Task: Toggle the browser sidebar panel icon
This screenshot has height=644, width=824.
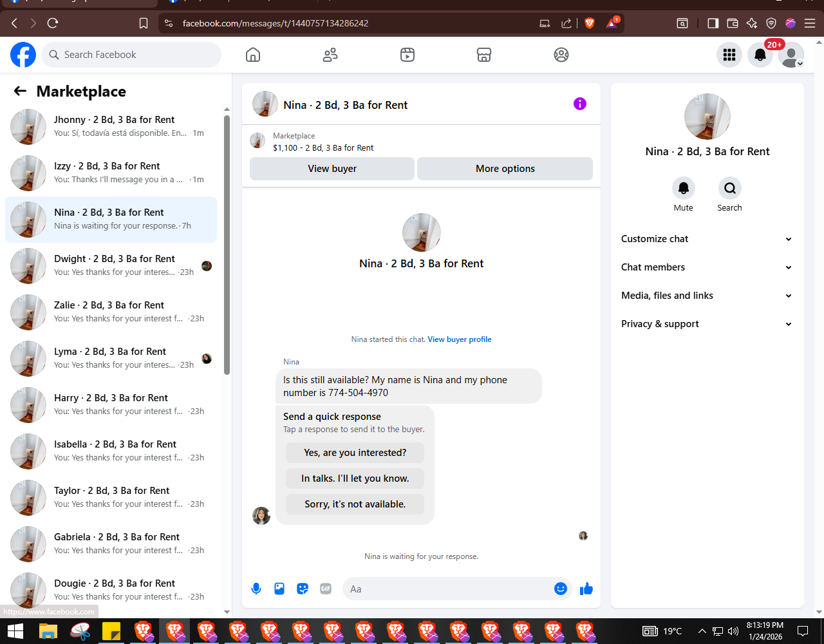Action: 713,23
